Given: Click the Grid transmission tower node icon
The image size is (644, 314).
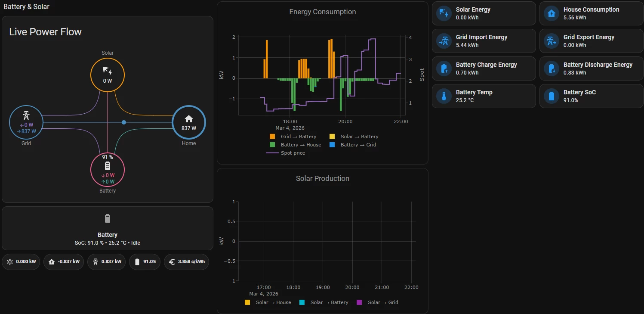Looking at the screenshot, I should (x=26, y=115).
